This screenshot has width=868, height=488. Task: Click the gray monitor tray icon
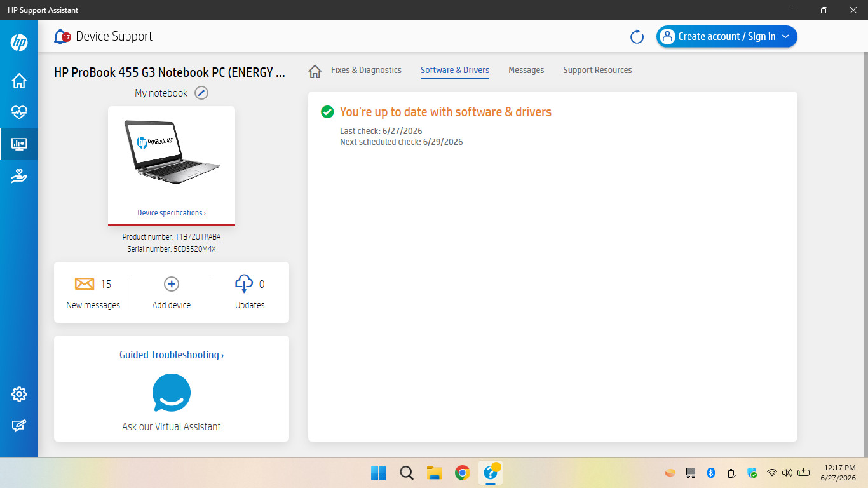pyautogui.click(x=691, y=473)
